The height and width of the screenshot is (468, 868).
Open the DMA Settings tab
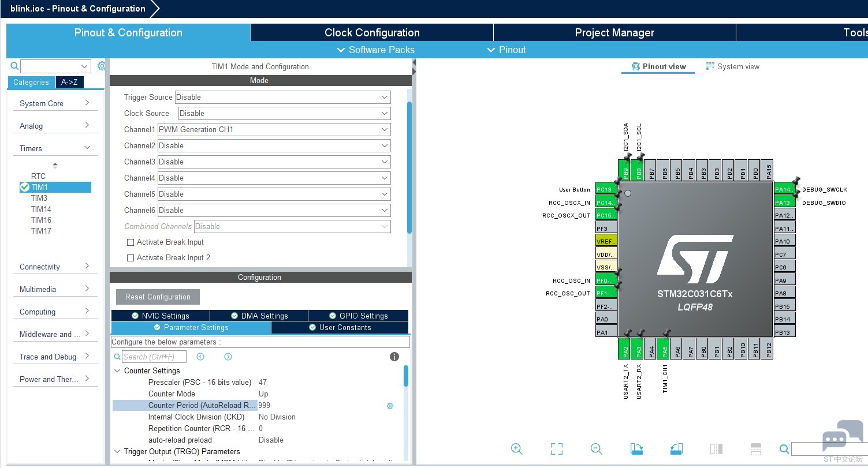[x=259, y=316]
